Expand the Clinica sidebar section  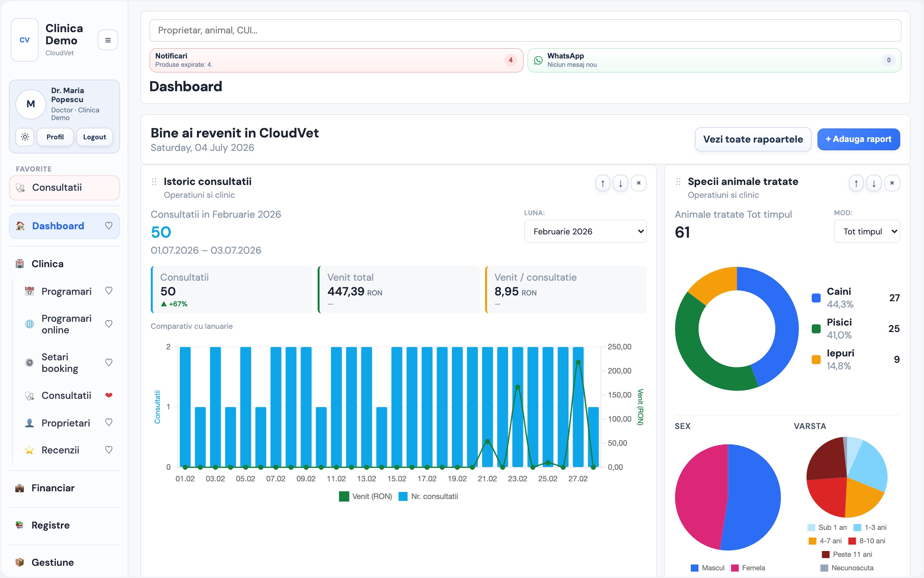(64, 264)
